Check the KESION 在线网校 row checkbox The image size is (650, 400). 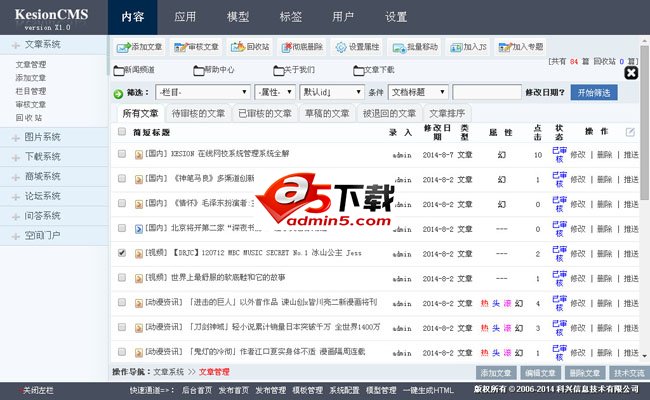(121, 154)
